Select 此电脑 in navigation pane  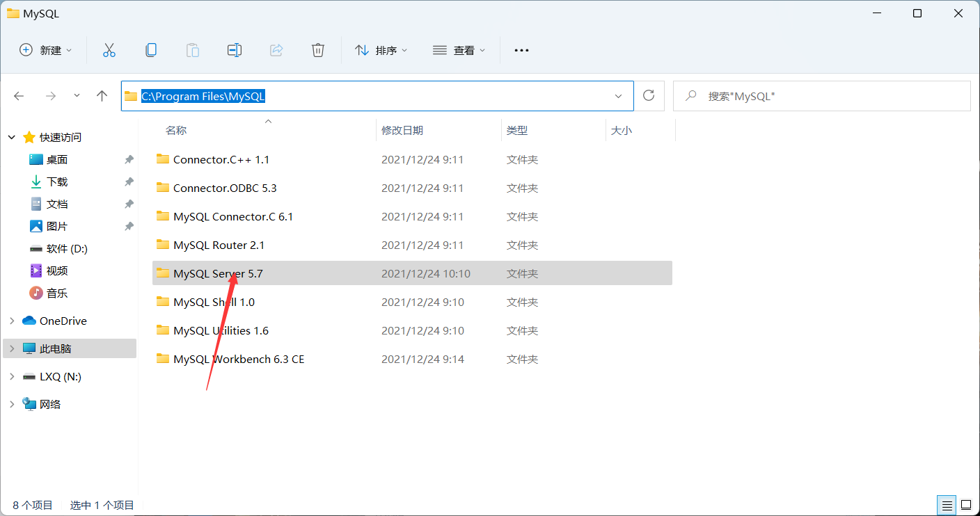click(56, 348)
